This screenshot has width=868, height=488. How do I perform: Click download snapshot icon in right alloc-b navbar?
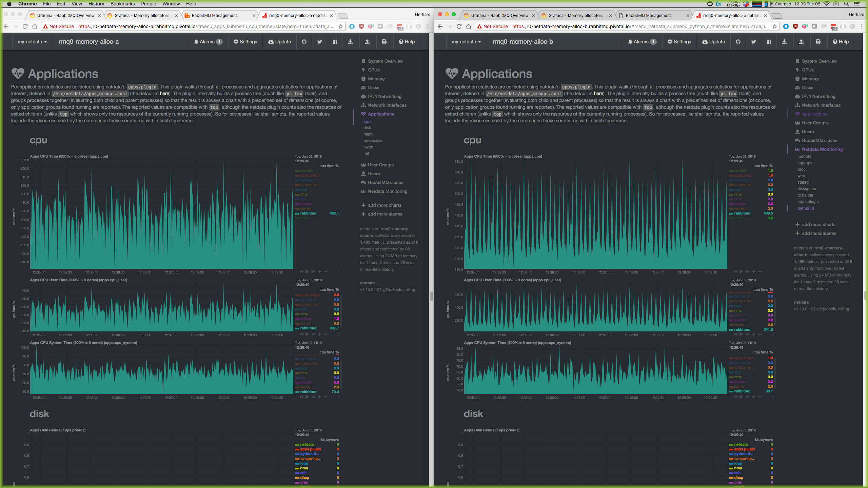point(784,42)
